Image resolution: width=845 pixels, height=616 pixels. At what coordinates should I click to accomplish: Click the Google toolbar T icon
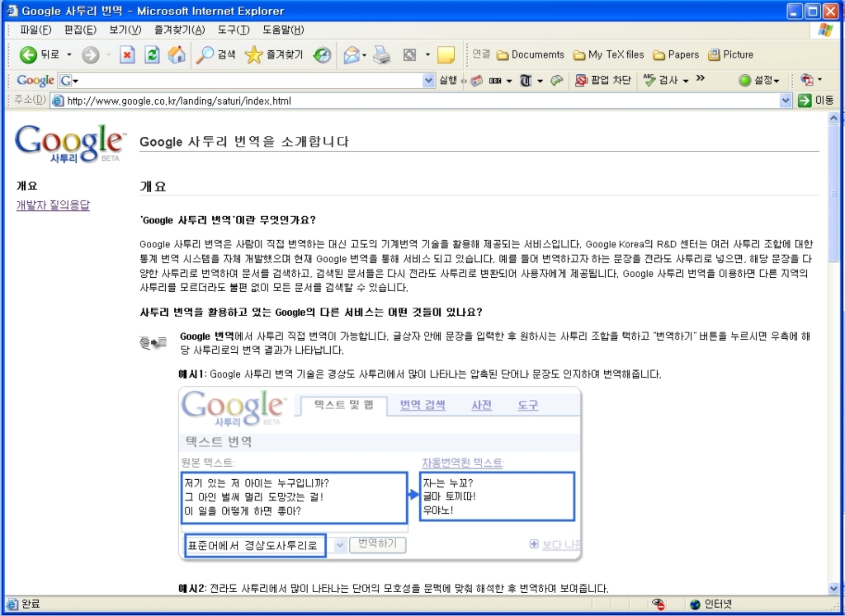(526, 81)
